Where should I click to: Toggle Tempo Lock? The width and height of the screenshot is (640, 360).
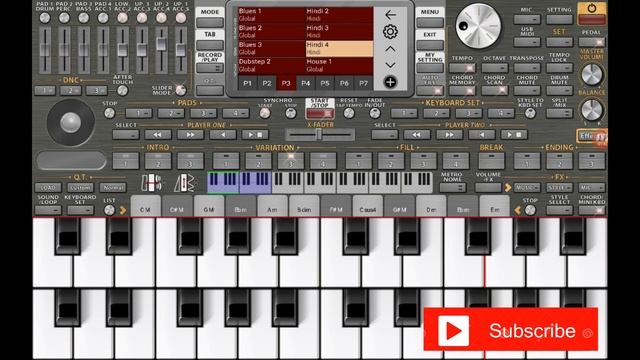(x=559, y=68)
